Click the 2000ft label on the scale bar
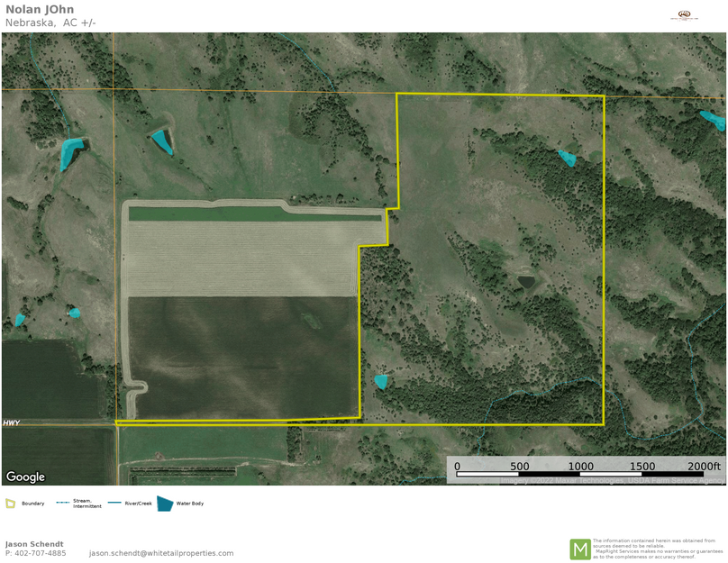 coord(703,467)
